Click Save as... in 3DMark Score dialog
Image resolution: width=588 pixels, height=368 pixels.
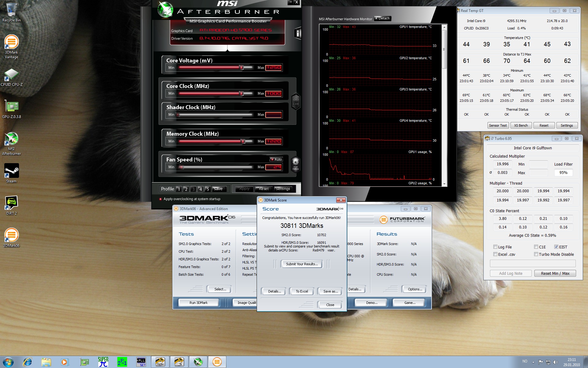[330, 291]
